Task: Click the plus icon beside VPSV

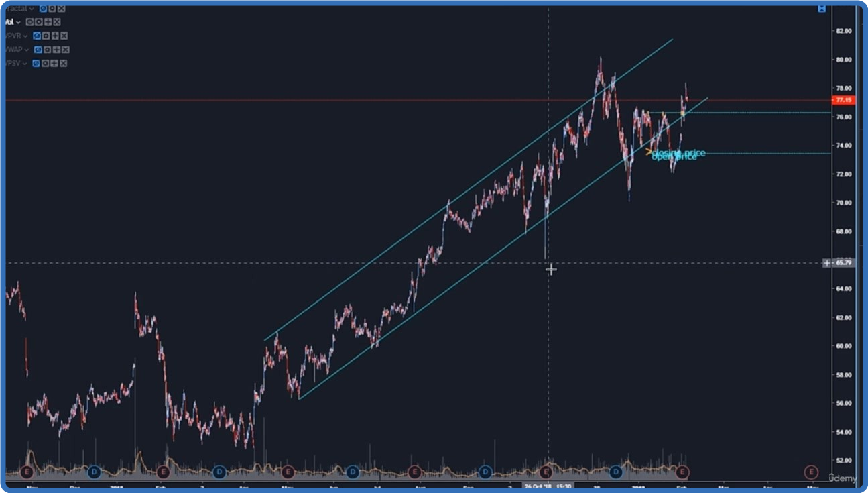Action: [x=54, y=63]
